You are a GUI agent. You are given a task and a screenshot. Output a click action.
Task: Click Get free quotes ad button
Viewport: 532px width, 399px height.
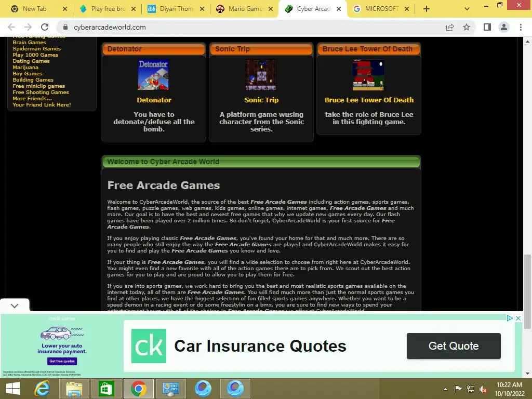pyautogui.click(x=62, y=361)
